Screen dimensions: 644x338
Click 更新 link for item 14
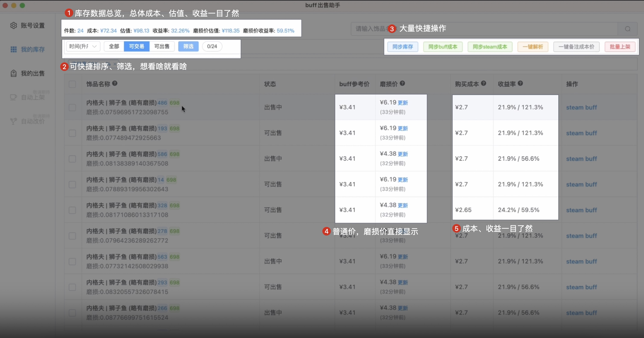click(x=403, y=180)
